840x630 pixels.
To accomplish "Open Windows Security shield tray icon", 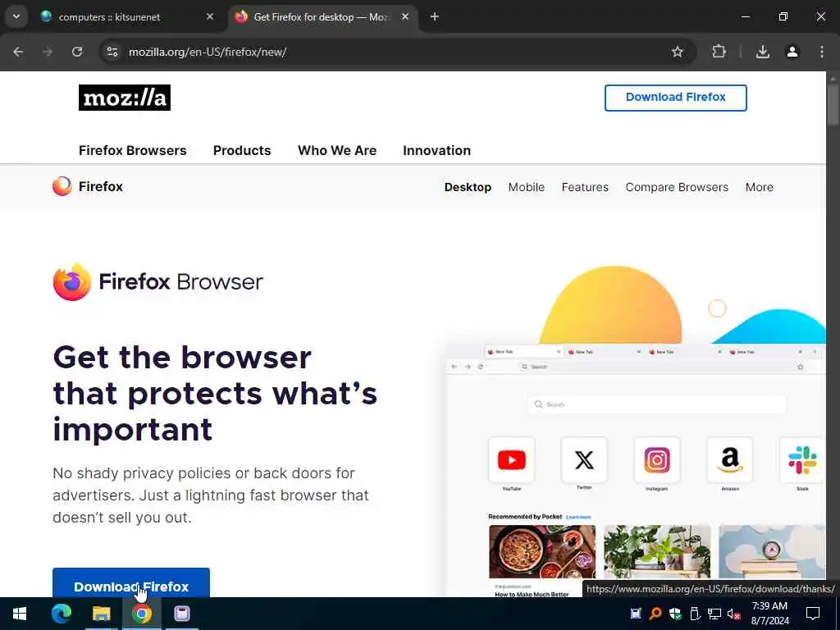I will pos(675,614).
